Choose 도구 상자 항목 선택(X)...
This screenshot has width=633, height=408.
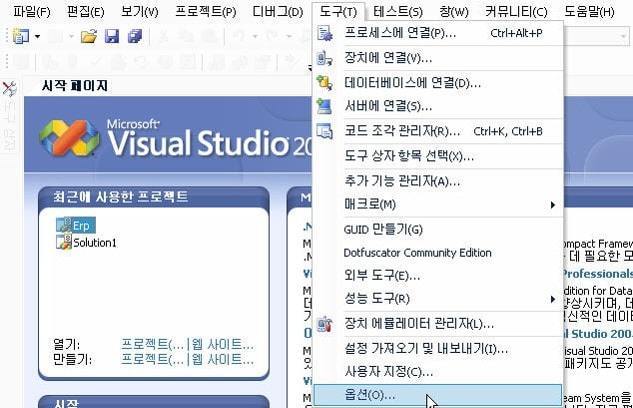438,156
